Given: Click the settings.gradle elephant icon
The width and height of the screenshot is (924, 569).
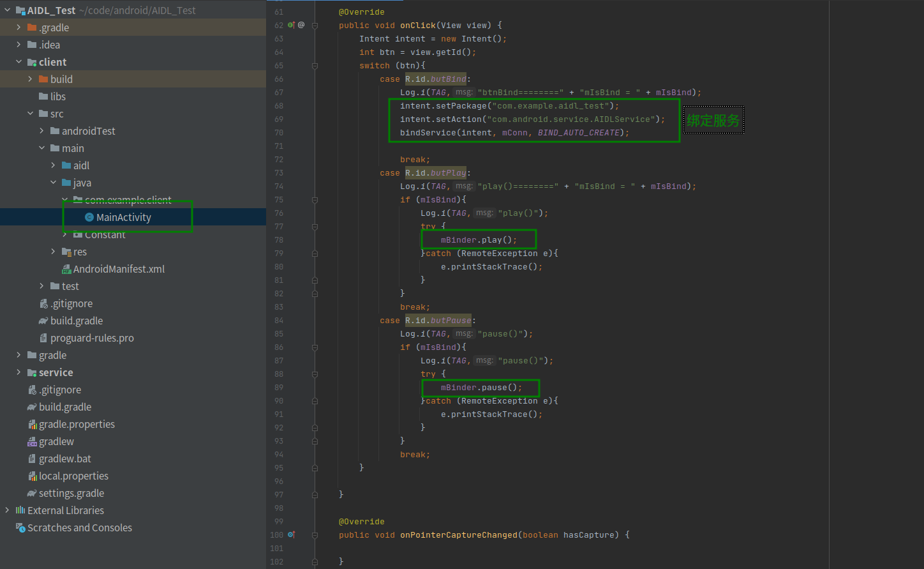Looking at the screenshot, I should (x=32, y=493).
